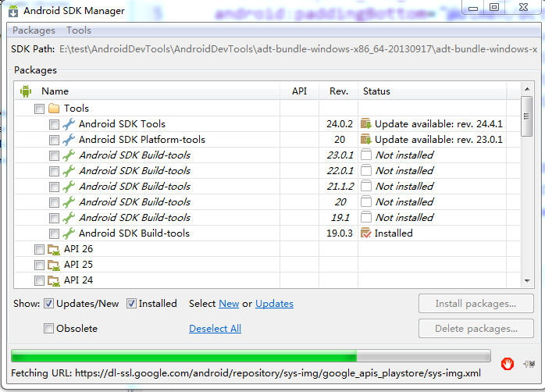Screen dimensions: 545x392
Task: Click the Tools folder icon
Action: tap(54, 109)
